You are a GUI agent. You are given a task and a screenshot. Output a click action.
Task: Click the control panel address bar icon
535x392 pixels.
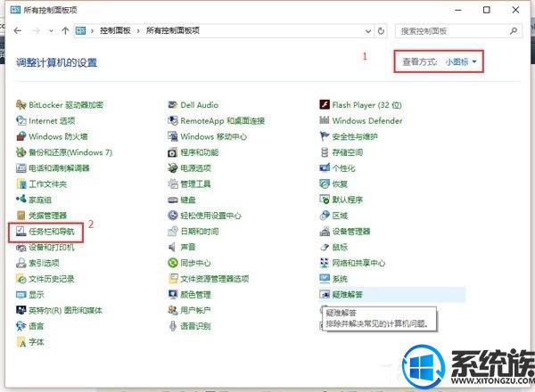[x=80, y=31]
